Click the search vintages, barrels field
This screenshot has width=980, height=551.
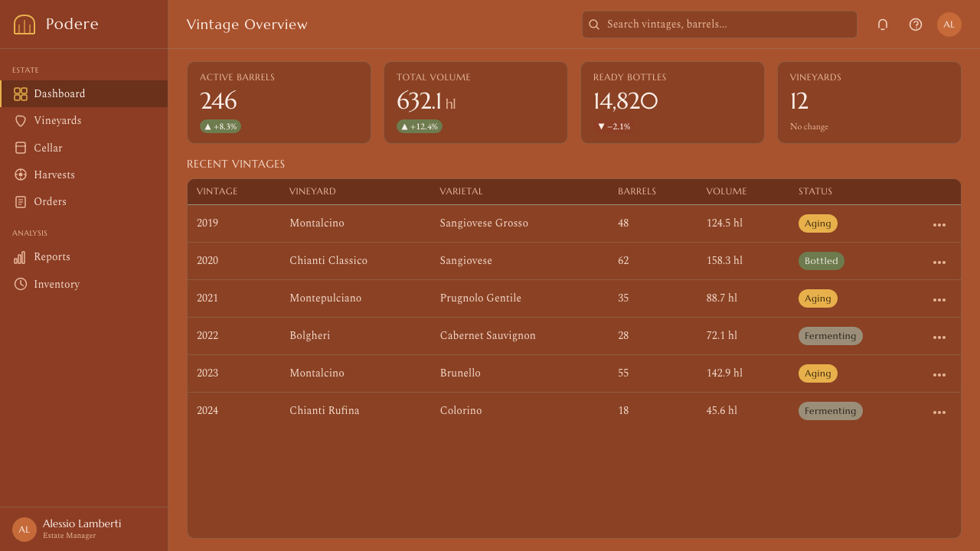(x=720, y=24)
